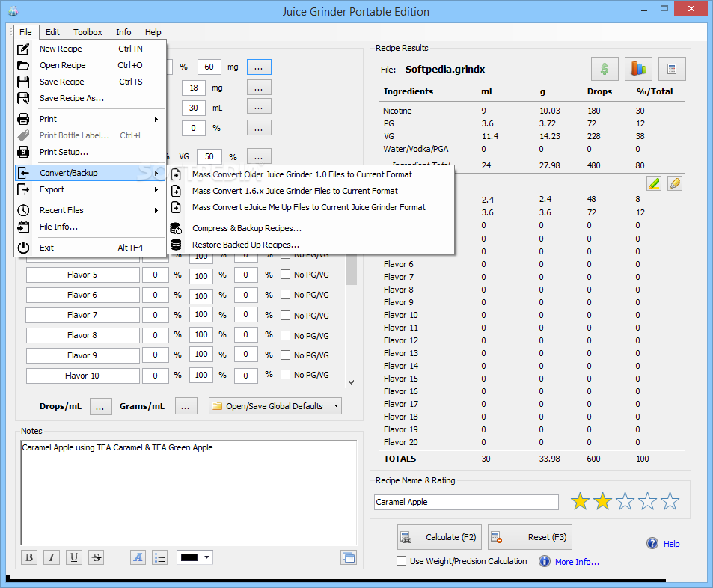Click Calculate (F2) button
713x588 pixels.
tap(440, 537)
